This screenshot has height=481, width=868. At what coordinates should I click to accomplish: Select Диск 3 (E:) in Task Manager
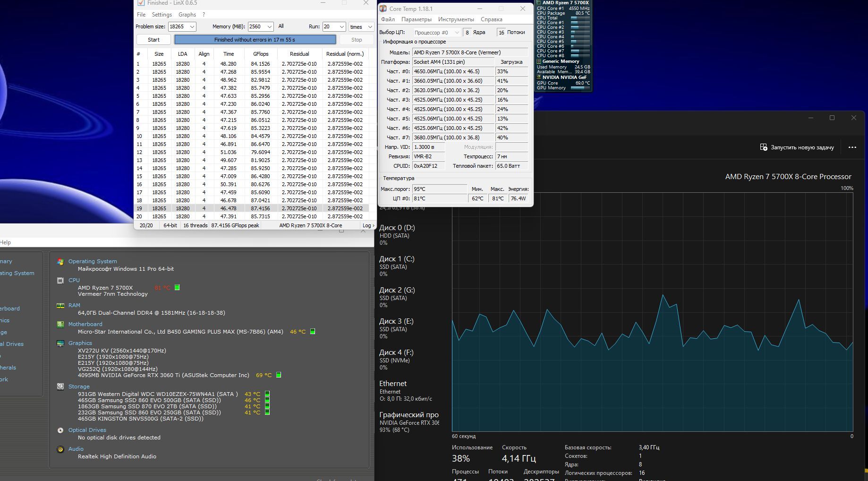pos(409,328)
